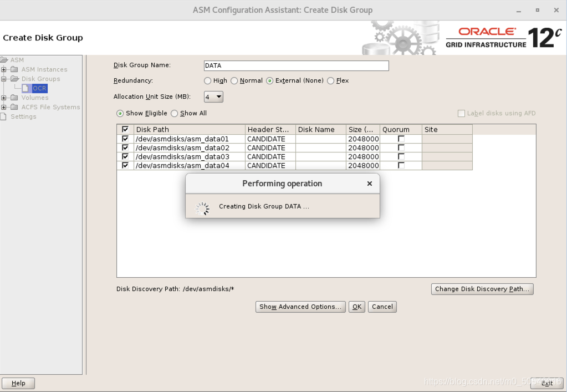Image resolution: width=567 pixels, height=392 pixels.
Task: Select High redundancy option
Action: click(x=207, y=80)
